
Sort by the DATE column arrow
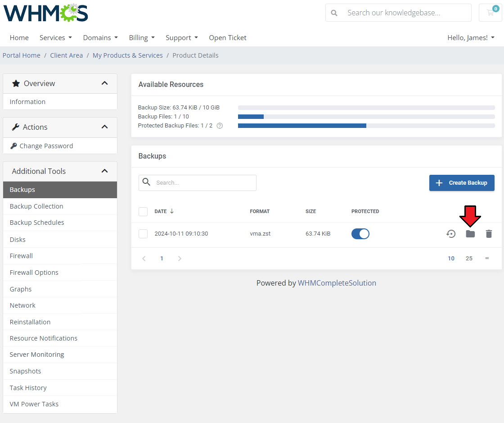coord(171,211)
